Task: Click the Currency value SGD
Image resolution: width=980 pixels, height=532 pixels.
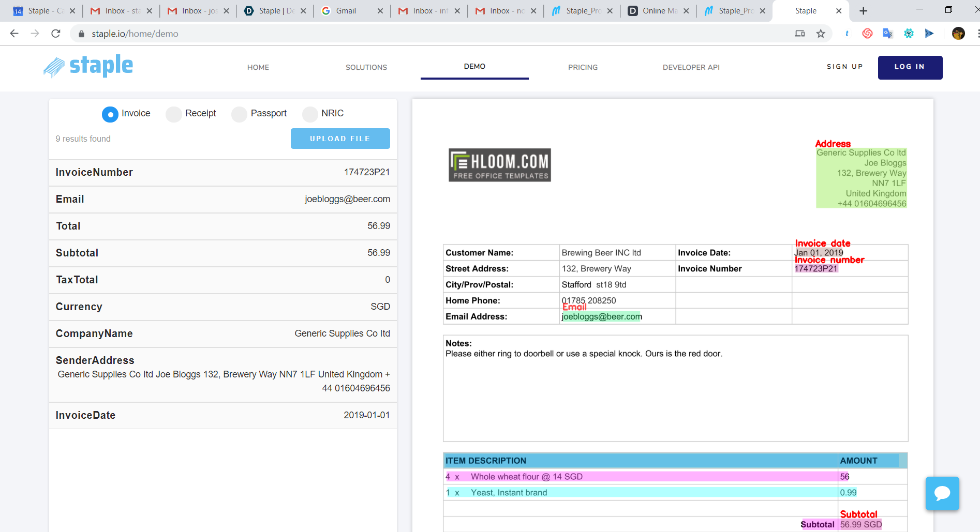Action: click(x=380, y=307)
